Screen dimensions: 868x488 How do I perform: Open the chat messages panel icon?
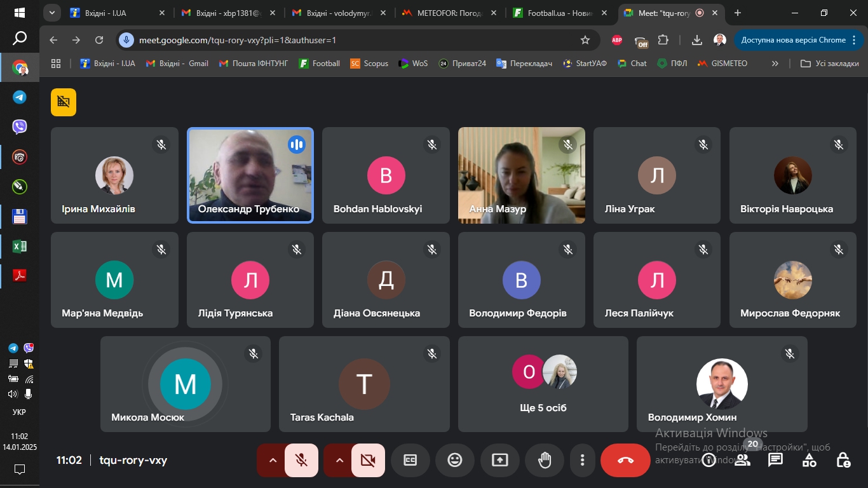pyautogui.click(x=775, y=460)
